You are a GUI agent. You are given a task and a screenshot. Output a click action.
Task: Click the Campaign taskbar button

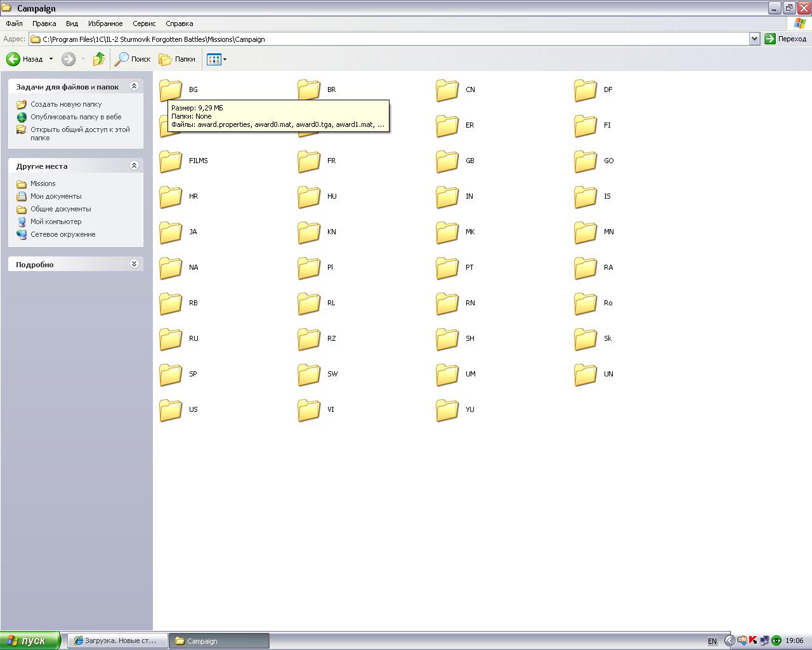click(219, 640)
